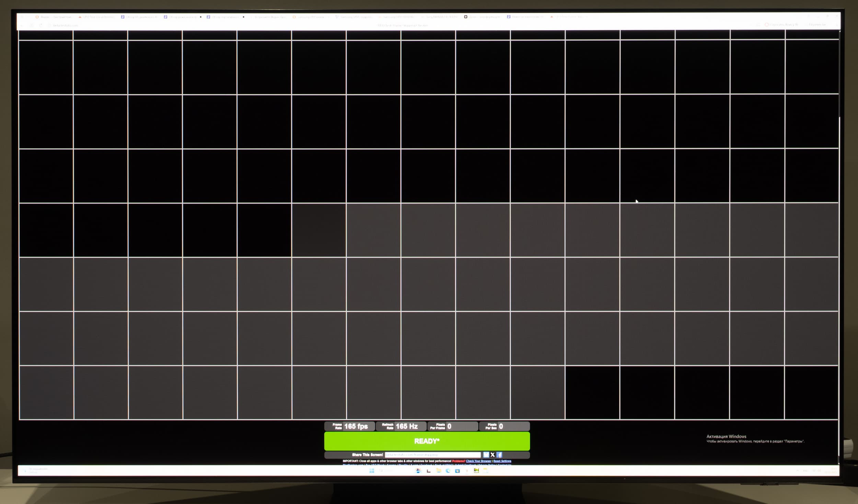Launch the Edge browser taskbar icon
Screen dimensions: 858x504
point(448,471)
